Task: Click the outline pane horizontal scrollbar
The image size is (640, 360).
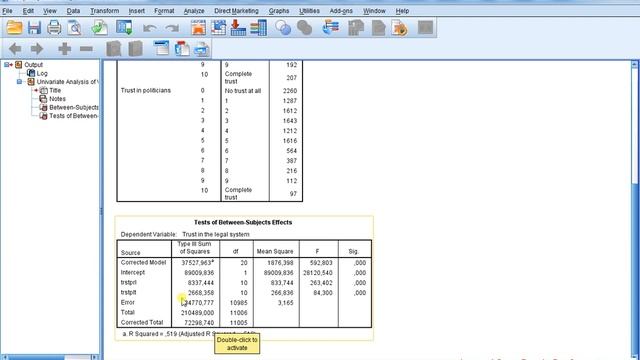Action: coord(50,357)
